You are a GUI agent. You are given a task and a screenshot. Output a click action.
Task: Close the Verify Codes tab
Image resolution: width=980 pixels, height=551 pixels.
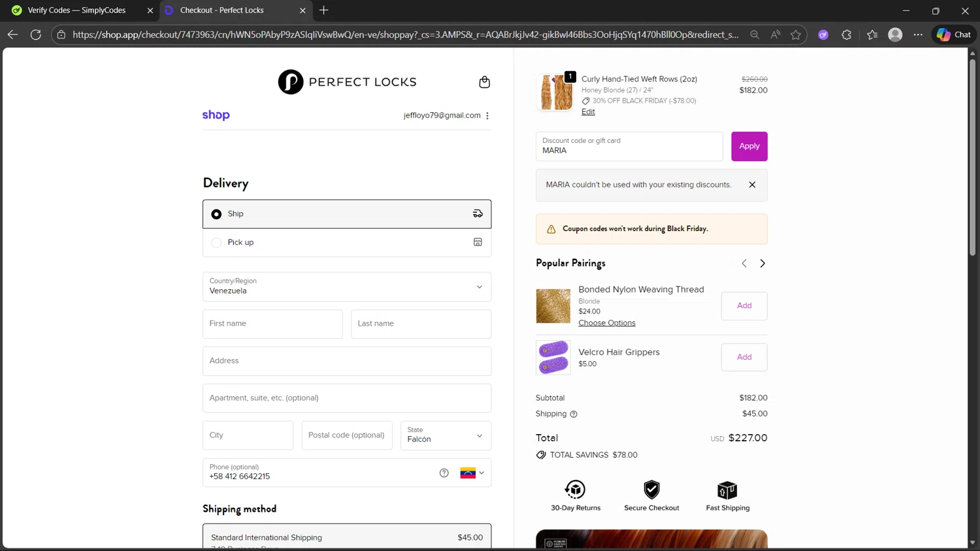tap(150, 10)
